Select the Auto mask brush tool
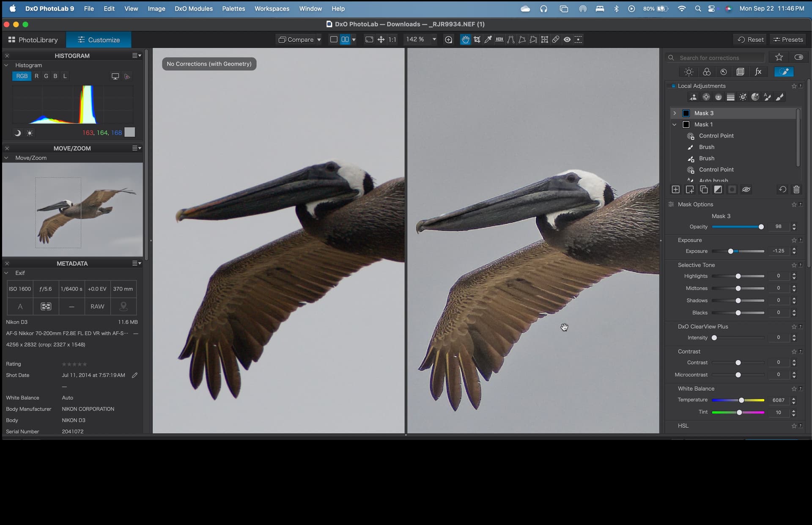This screenshot has width=812, height=525. point(767,97)
